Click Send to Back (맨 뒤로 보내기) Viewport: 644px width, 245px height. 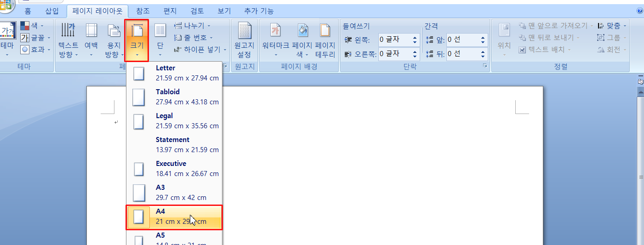click(549, 38)
